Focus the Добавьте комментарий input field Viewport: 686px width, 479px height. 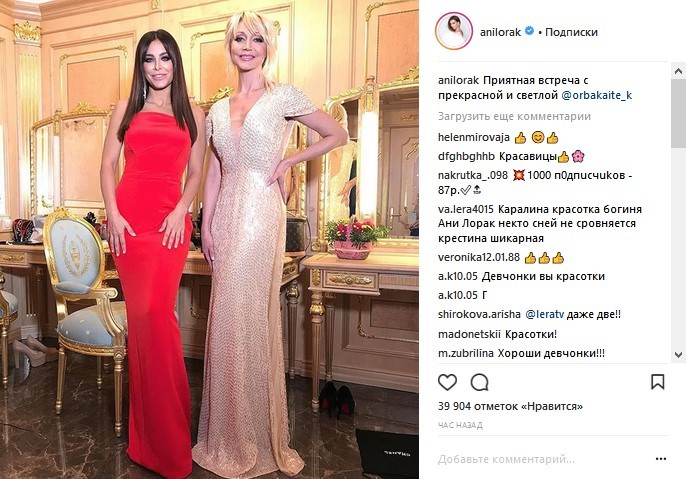click(x=542, y=459)
